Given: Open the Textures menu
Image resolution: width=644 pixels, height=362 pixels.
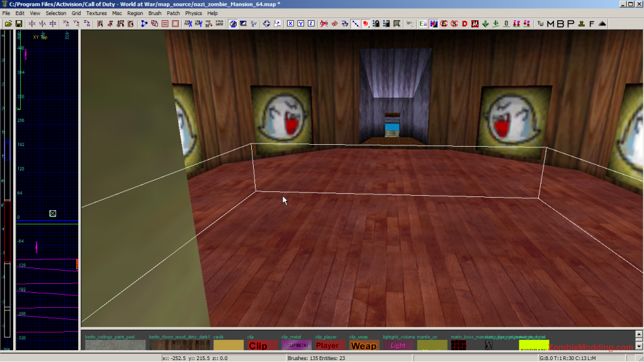Looking at the screenshot, I should pyautogui.click(x=96, y=13).
